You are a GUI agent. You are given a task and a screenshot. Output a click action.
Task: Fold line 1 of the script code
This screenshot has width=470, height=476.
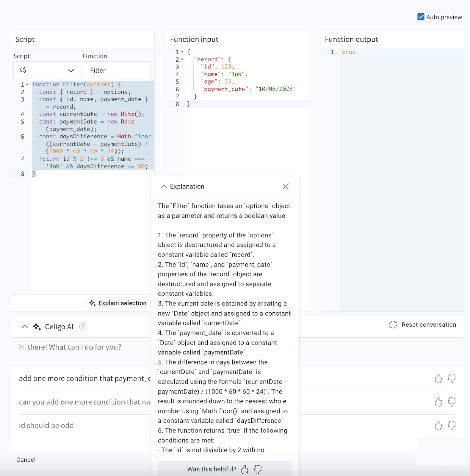(x=27, y=85)
